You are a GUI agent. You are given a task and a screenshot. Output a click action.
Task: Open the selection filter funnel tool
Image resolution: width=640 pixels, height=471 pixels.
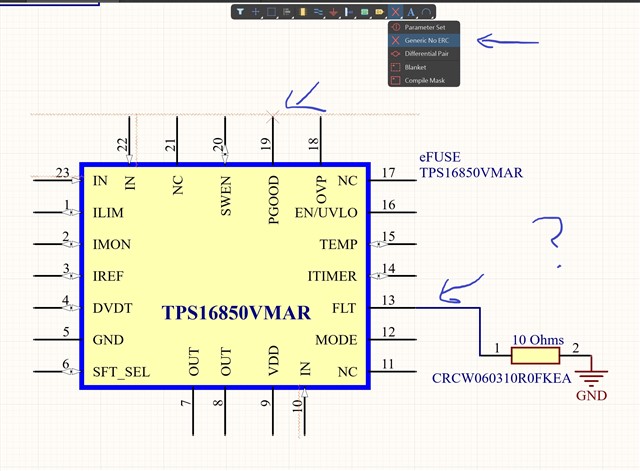(x=240, y=12)
